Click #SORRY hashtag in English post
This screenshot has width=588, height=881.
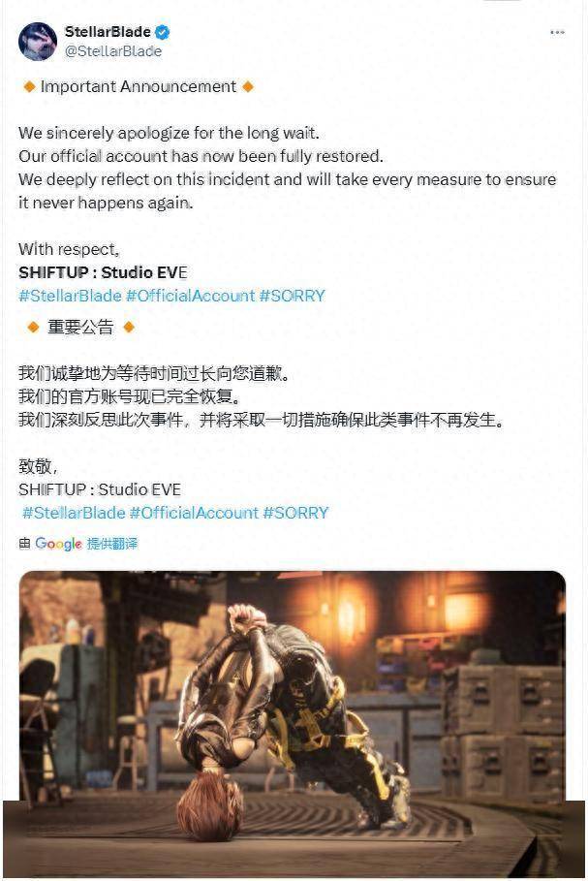(x=292, y=296)
